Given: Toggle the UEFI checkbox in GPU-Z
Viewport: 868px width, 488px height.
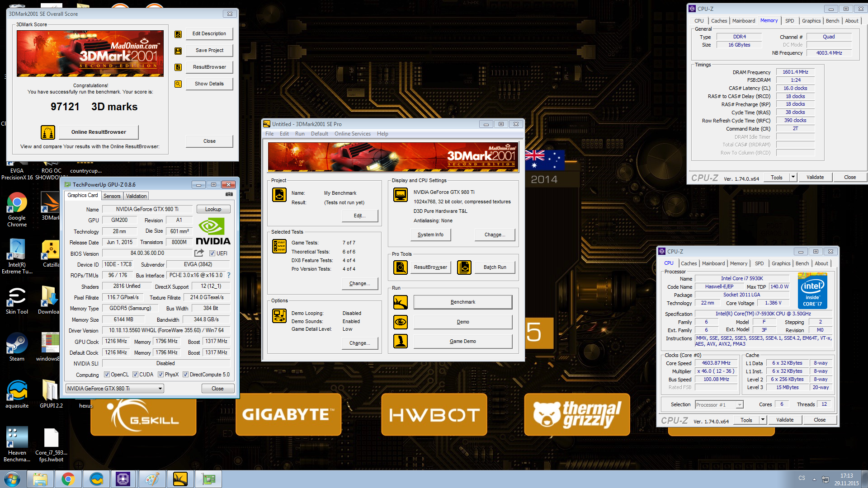Looking at the screenshot, I should click(x=212, y=253).
